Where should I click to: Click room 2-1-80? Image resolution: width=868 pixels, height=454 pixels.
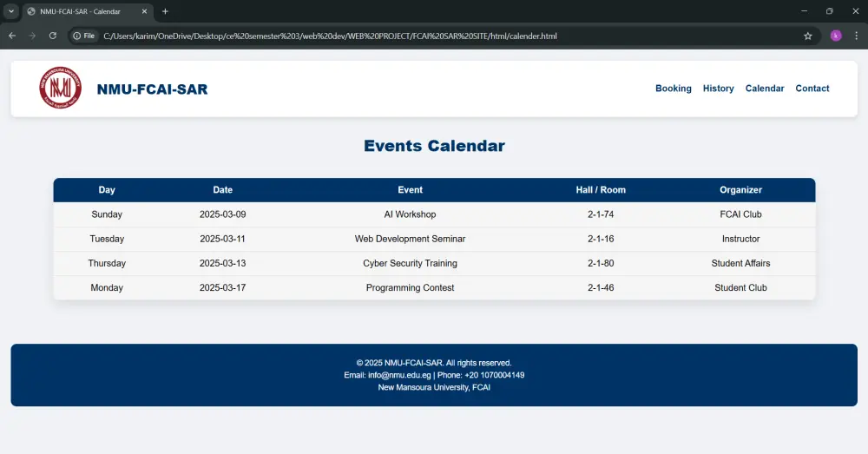click(601, 263)
